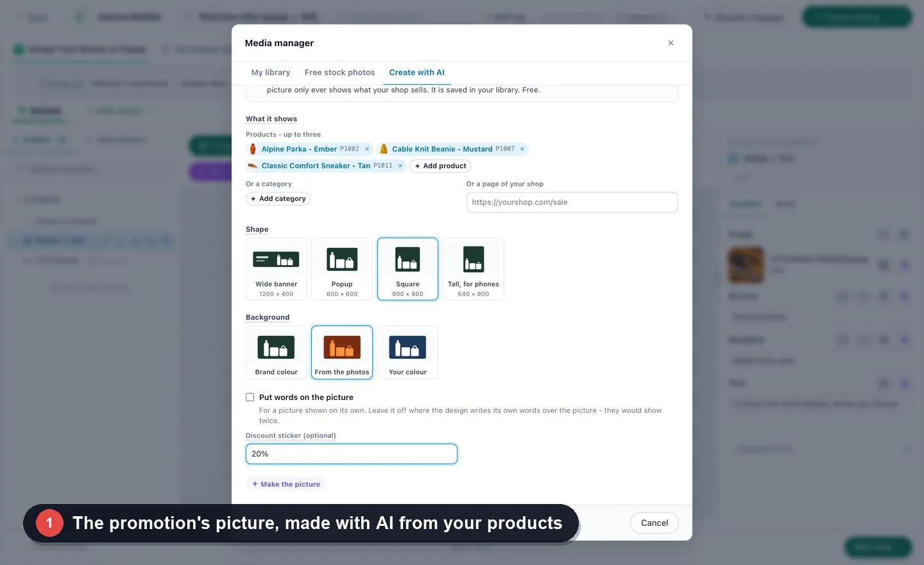
Task: Focus the shop page URL field
Action: tap(572, 202)
